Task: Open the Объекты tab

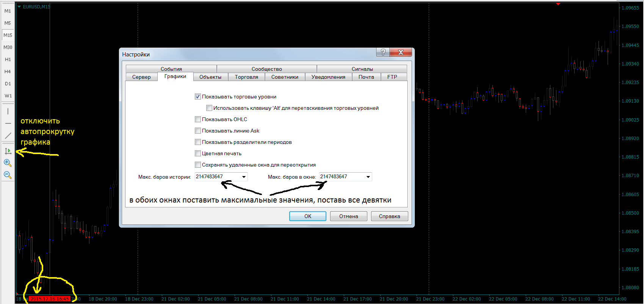Action: click(x=210, y=77)
